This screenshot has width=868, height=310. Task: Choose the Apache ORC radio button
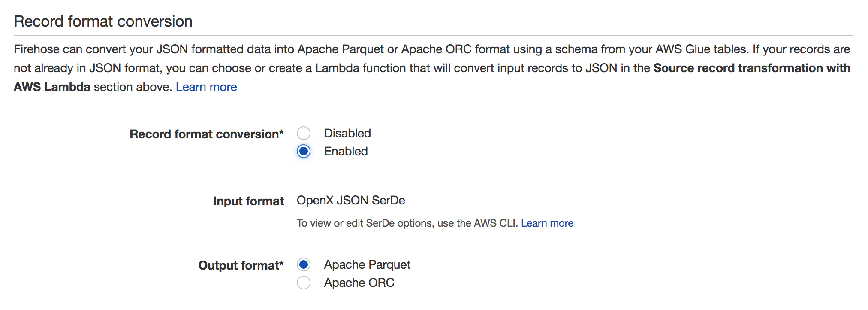304,283
